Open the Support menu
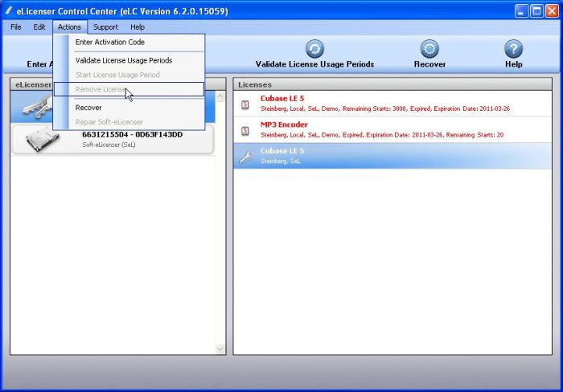This screenshot has width=563, height=392. [x=105, y=27]
